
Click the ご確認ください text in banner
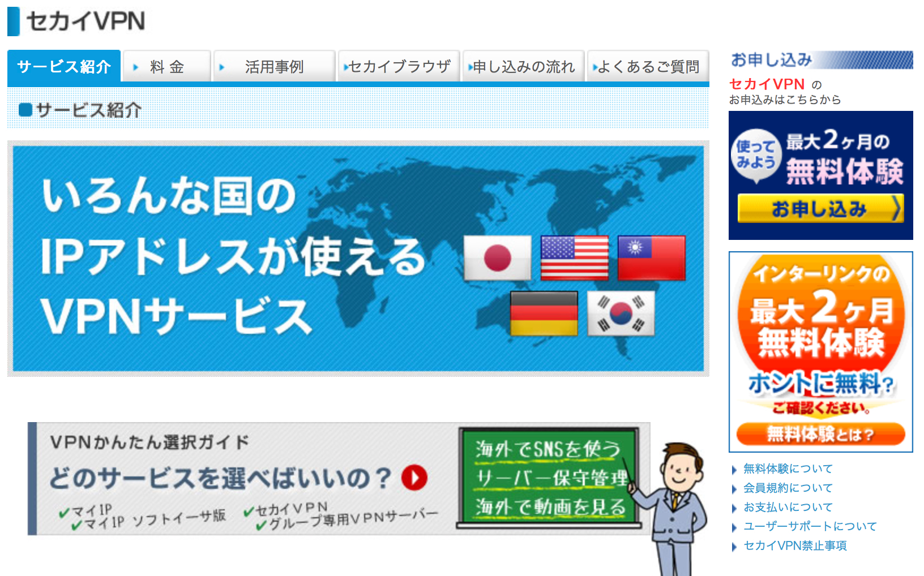click(x=820, y=407)
